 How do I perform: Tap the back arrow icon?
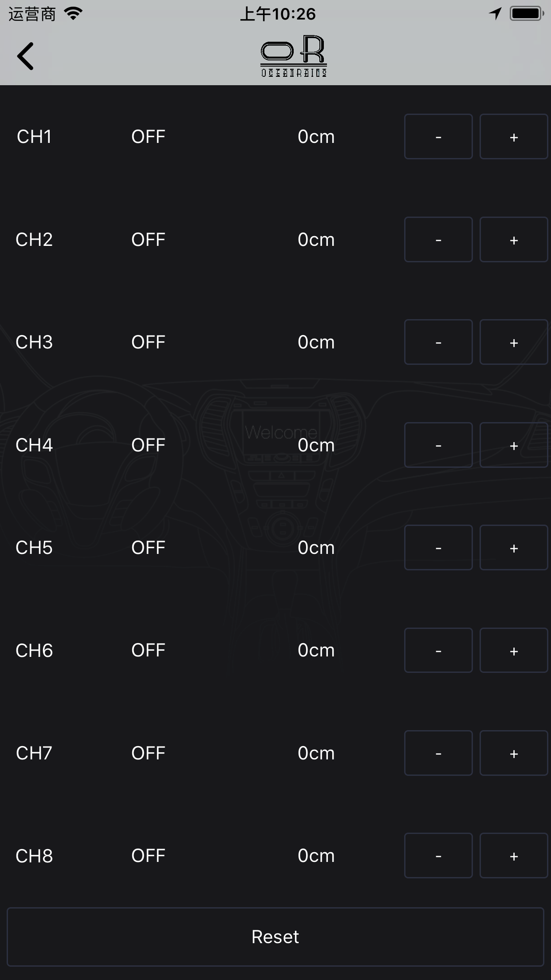pos(26,56)
